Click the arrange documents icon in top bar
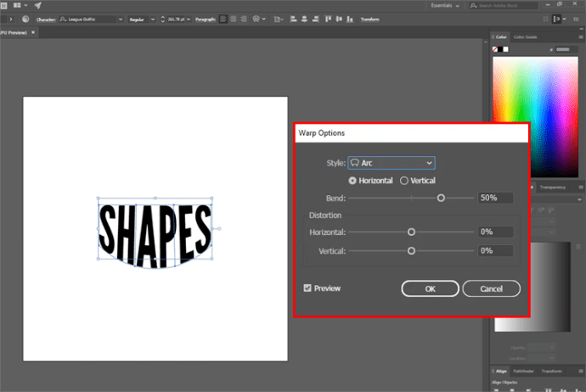586x392 pixels. (18, 5)
